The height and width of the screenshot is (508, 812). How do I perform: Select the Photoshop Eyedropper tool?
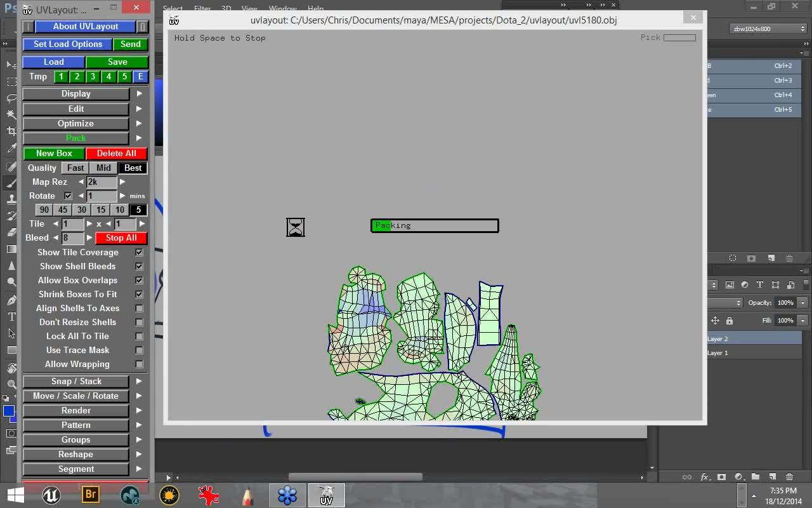(11, 148)
